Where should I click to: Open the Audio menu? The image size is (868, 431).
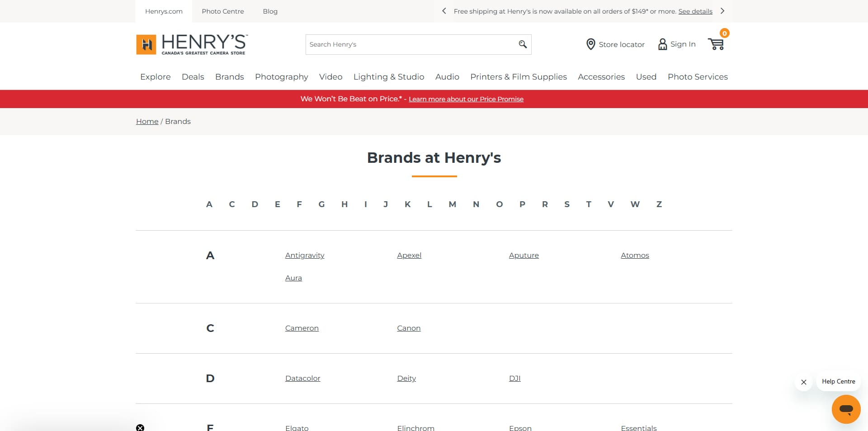(447, 77)
